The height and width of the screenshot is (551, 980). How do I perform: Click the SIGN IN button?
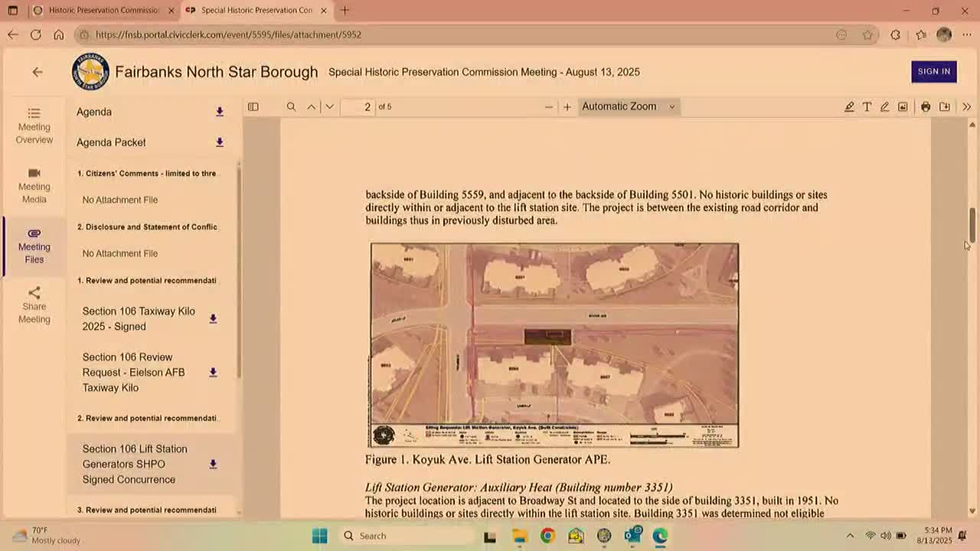[x=933, y=71]
